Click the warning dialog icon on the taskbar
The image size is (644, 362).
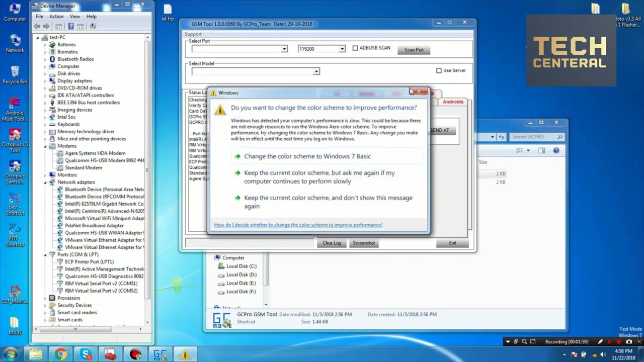[185, 354]
